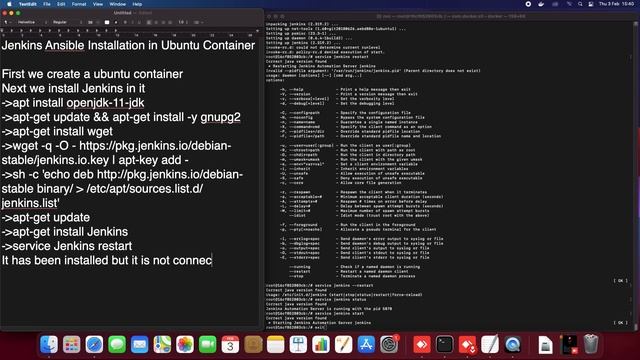
Task: Open the App Store in Dock
Action: 366,344
